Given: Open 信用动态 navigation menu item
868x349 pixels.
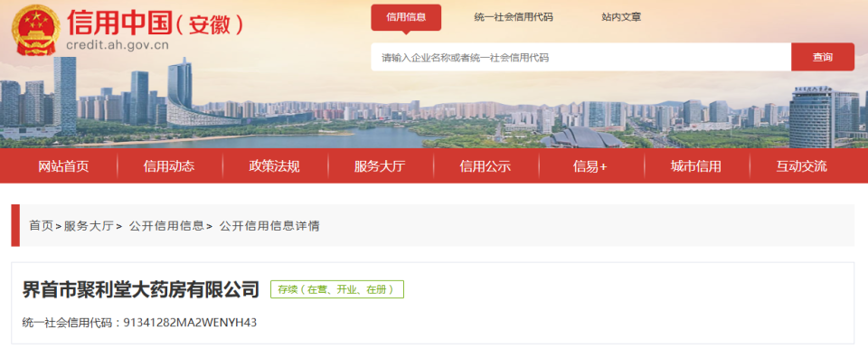Looking at the screenshot, I should tap(169, 165).
